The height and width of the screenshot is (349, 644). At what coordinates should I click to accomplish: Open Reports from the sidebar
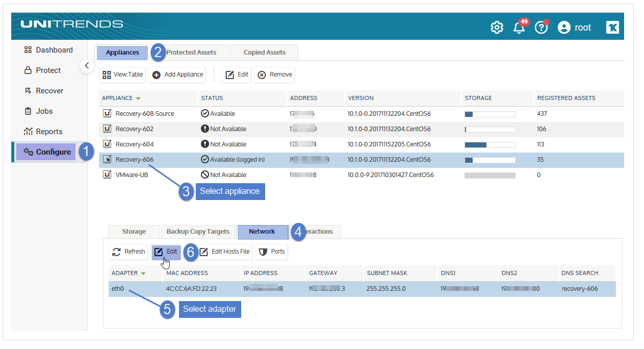click(43, 132)
